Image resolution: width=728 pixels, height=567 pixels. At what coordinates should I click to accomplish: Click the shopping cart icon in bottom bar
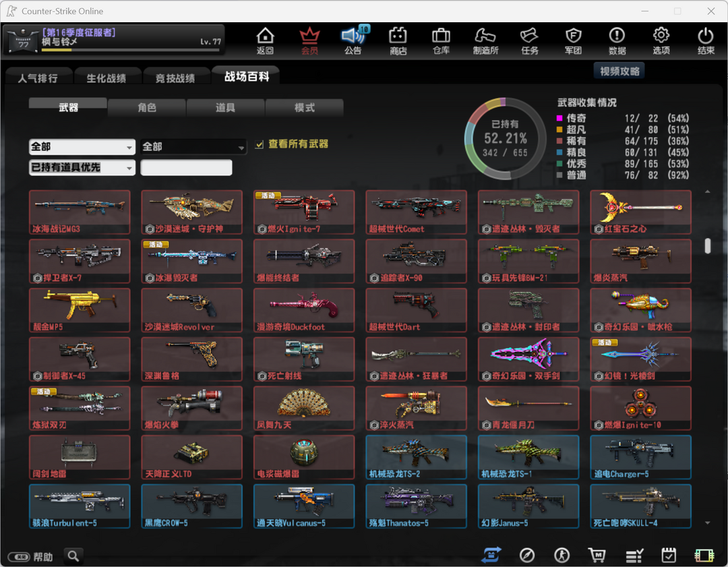pyautogui.click(x=597, y=555)
